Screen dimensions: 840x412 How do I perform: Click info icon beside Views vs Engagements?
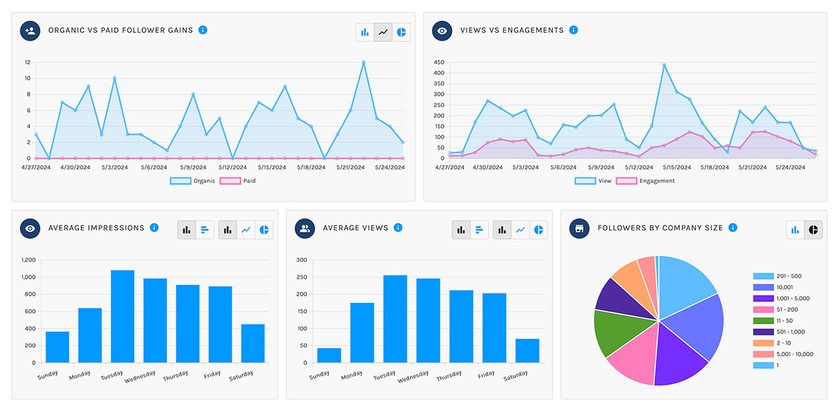(x=574, y=30)
